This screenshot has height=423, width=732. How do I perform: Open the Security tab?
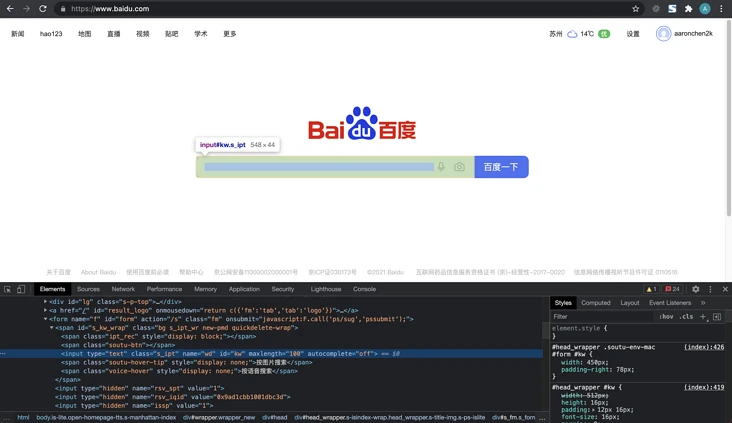(x=283, y=289)
